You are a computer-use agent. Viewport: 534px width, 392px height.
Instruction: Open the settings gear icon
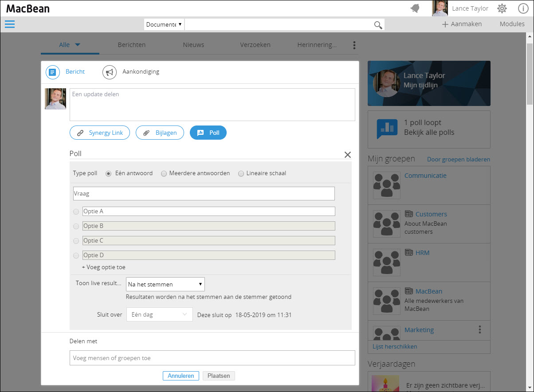(502, 8)
